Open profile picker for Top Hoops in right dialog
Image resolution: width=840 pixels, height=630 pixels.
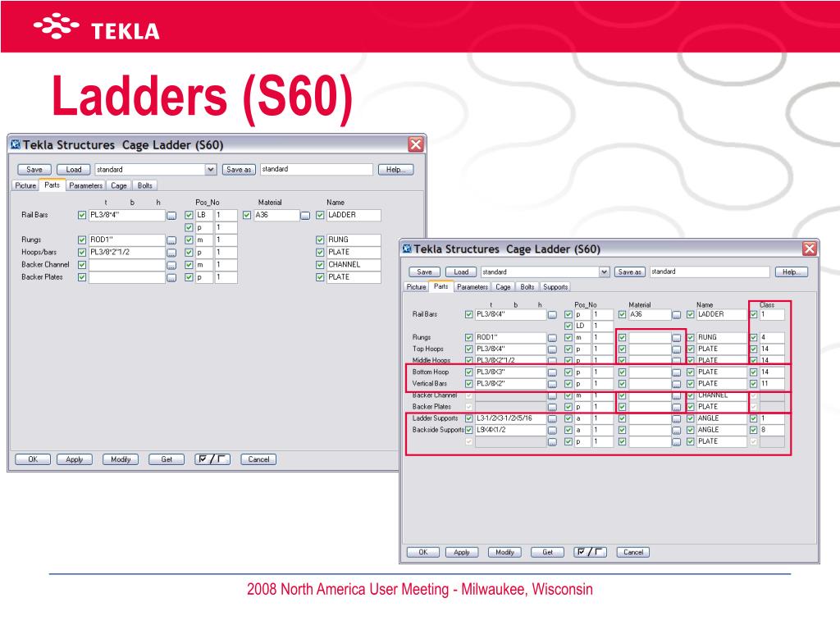pos(552,349)
